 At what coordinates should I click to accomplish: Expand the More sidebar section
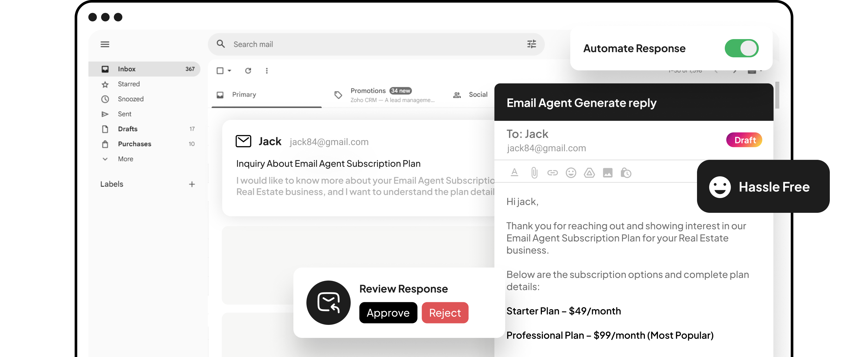point(125,159)
